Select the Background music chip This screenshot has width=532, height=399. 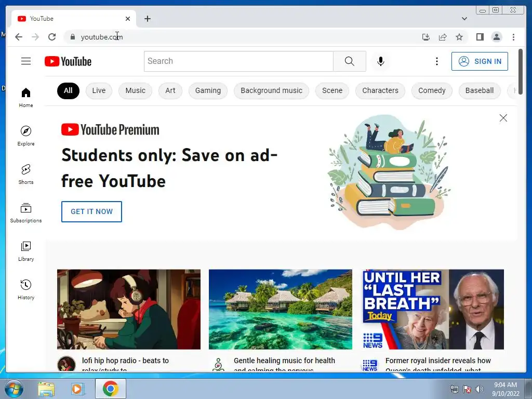(x=271, y=90)
